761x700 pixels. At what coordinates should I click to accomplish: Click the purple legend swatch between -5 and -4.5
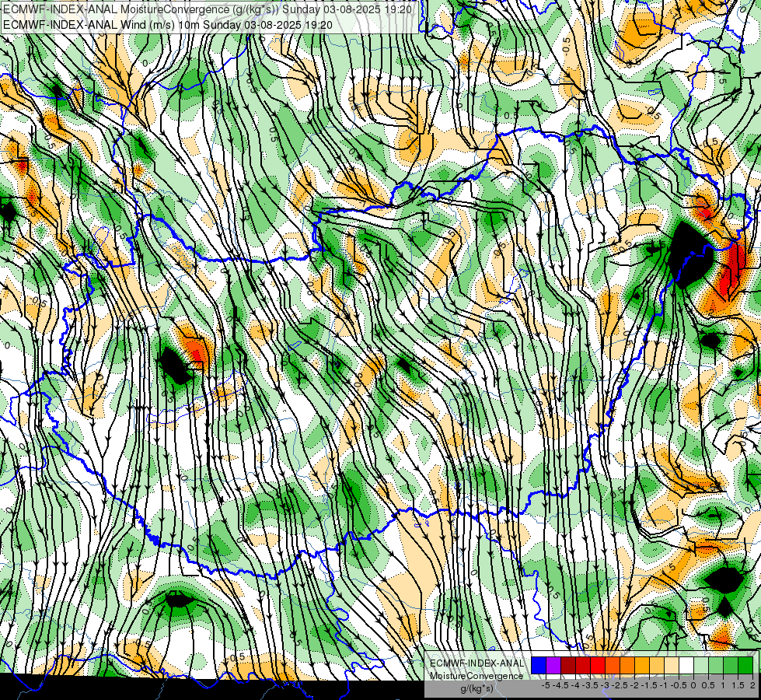(553, 665)
